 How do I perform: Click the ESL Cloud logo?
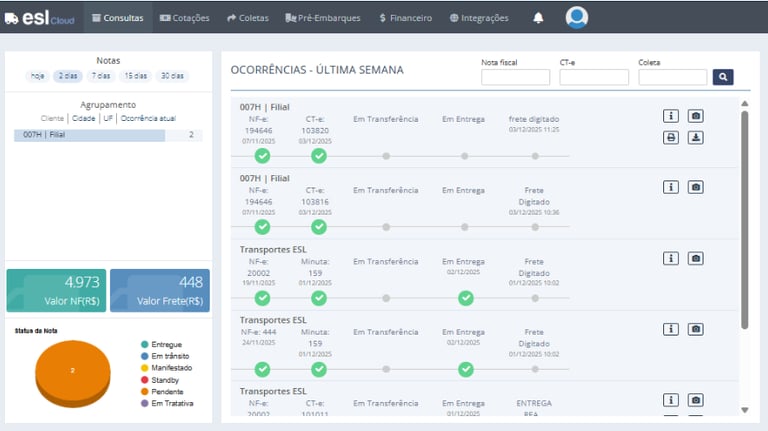click(40, 18)
